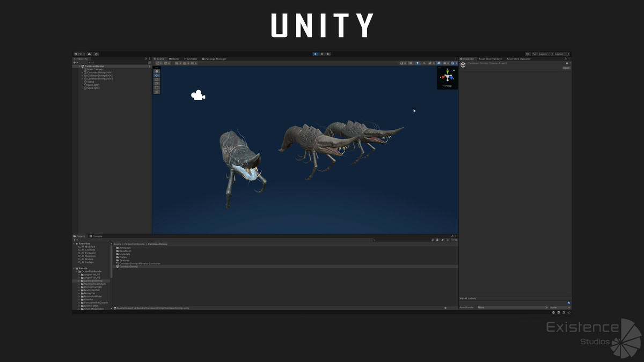Click the Pause button in the toolbar

pos(322,54)
